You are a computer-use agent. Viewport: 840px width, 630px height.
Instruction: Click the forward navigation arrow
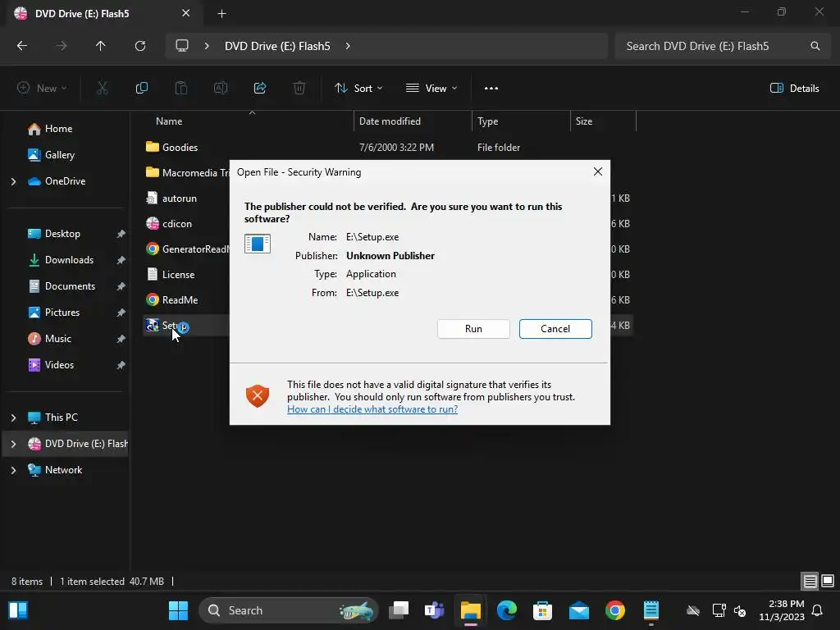coord(62,46)
